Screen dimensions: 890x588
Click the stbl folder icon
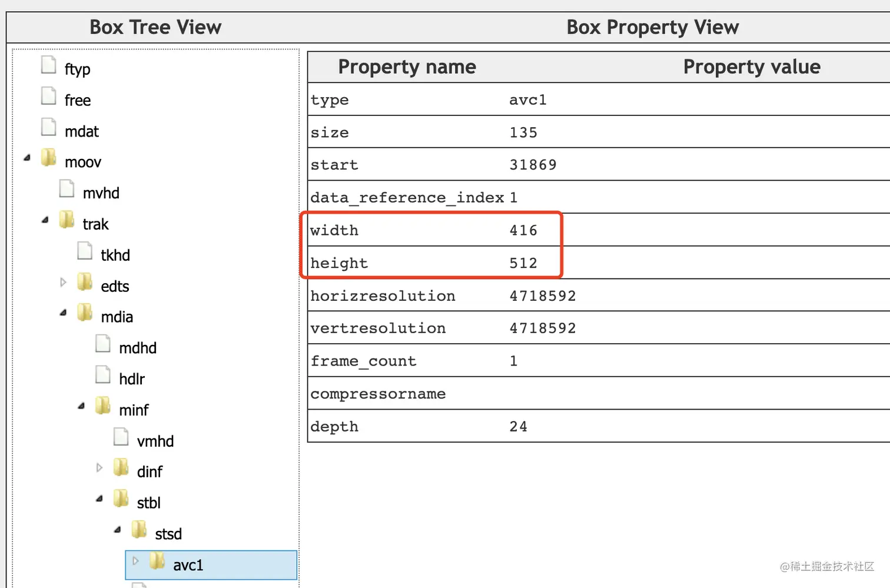(121, 499)
